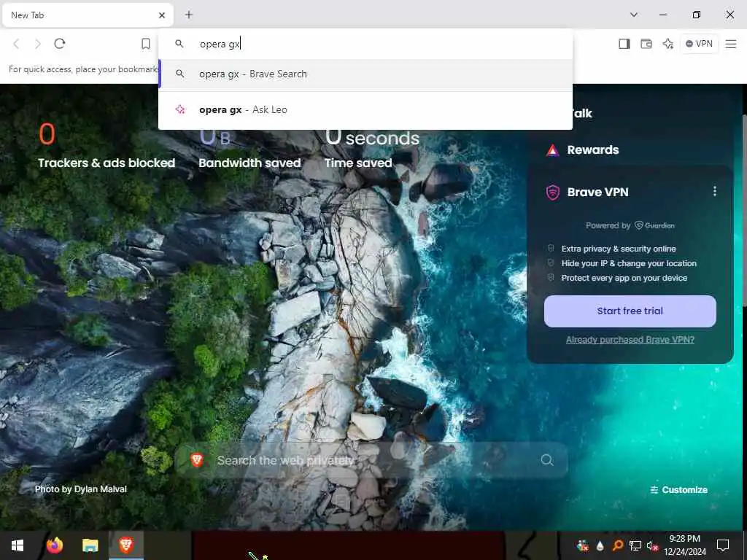Click 'Trackers & ads blocked' stat
Image resolution: width=747 pixels, height=560 pixels.
(x=107, y=163)
